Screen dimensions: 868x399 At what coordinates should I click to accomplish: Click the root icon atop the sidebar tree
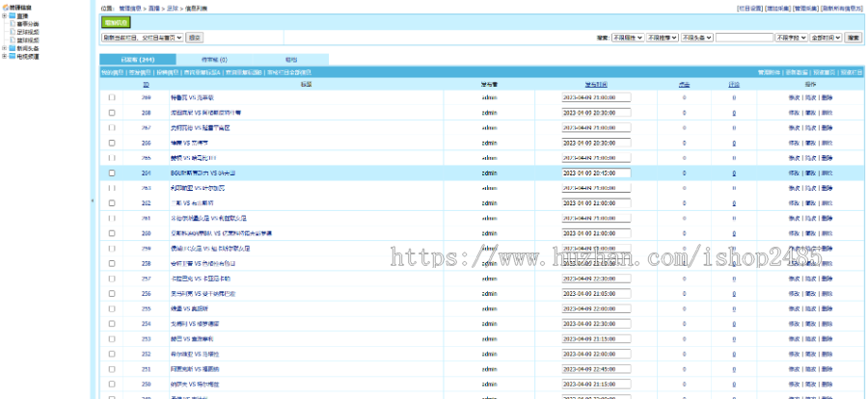(x=6, y=8)
